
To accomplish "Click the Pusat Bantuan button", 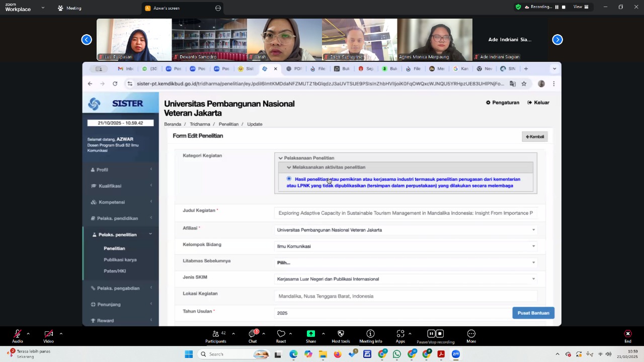I will tap(533, 313).
